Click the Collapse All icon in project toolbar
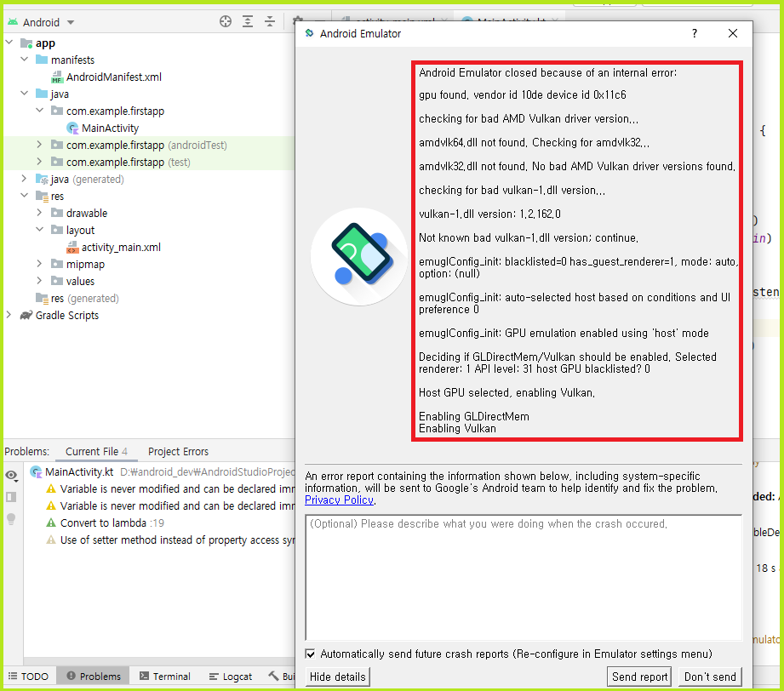The image size is (784, 691). click(270, 21)
